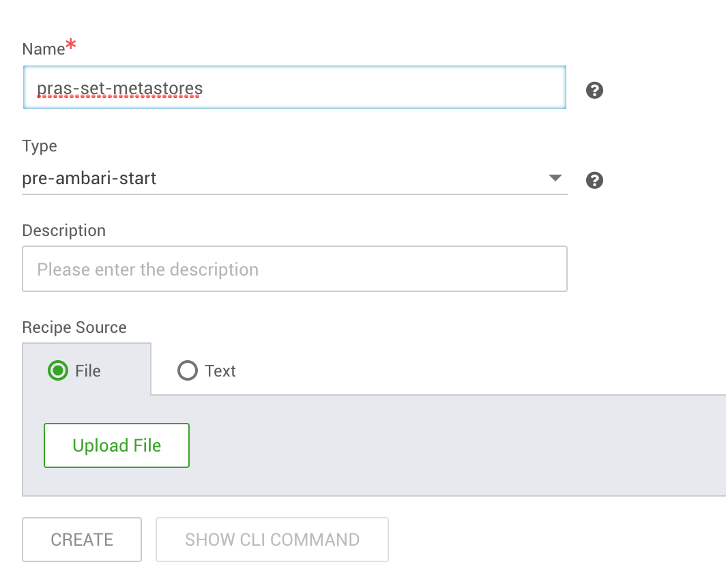This screenshot has width=726, height=588.
Task: Click the Upload File button
Action: [x=116, y=445]
